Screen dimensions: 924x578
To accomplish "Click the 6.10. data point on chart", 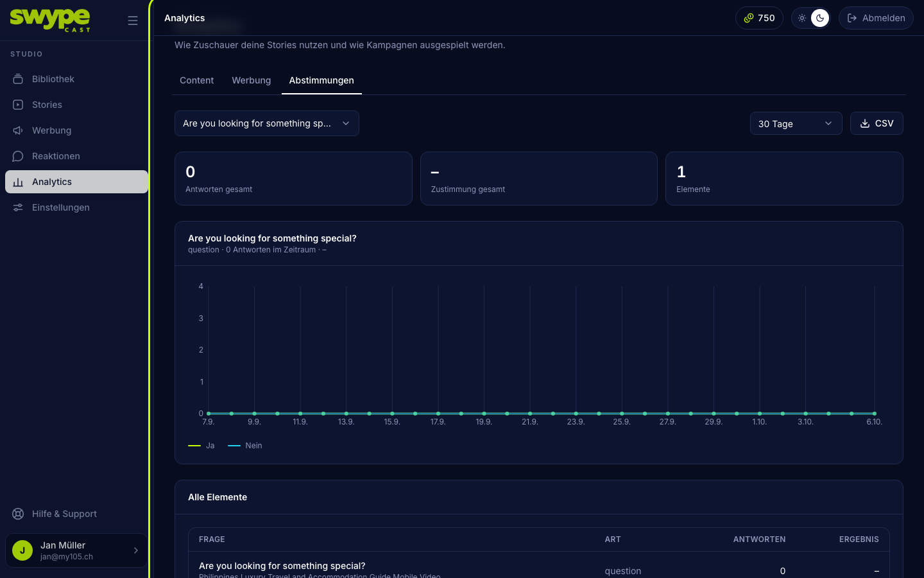I will [875, 414].
